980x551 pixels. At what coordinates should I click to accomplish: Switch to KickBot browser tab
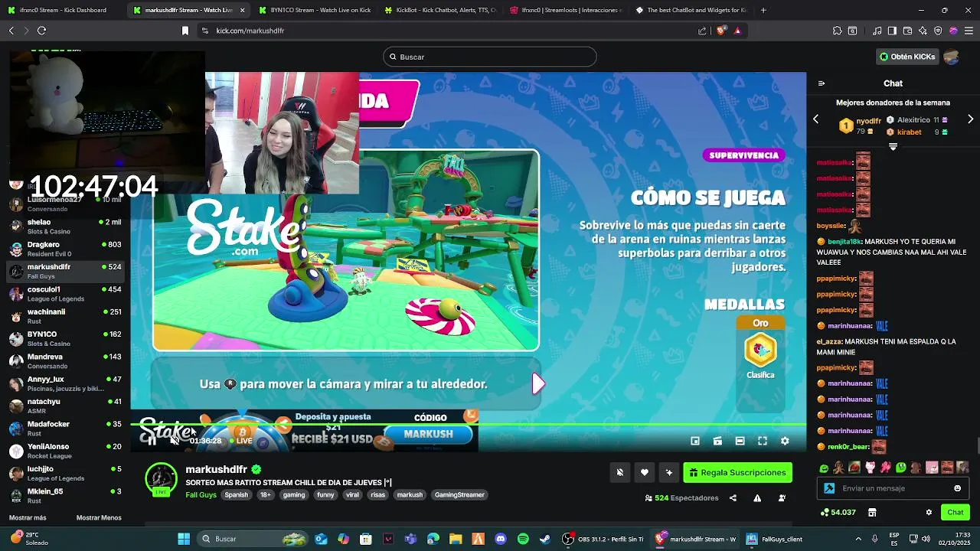pos(439,10)
